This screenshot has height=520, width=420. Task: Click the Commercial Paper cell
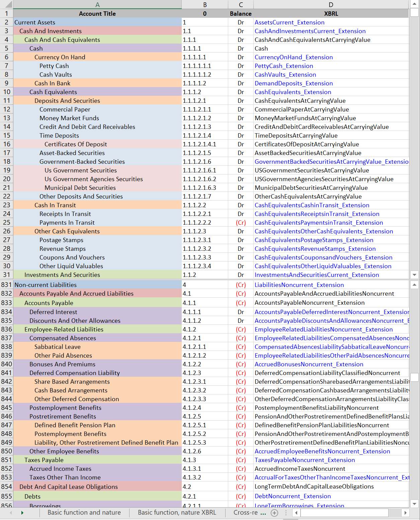pyautogui.click(x=97, y=109)
